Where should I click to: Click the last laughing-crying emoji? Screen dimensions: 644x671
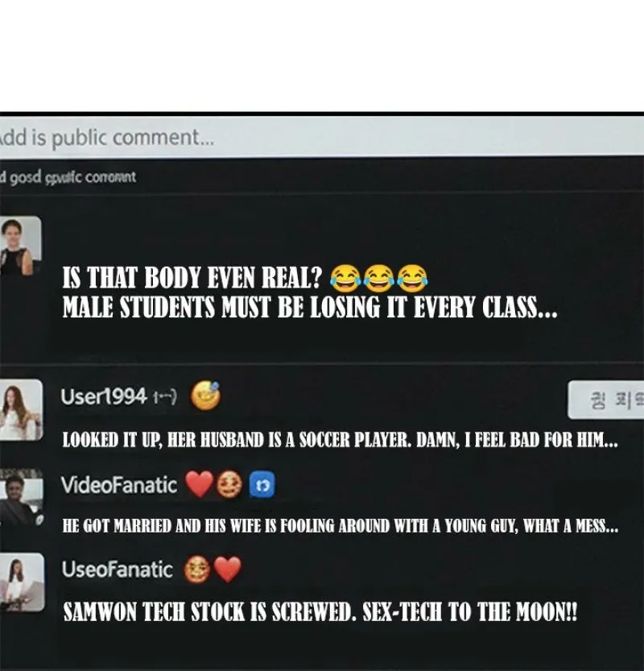pyautogui.click(x=412, y=278)
